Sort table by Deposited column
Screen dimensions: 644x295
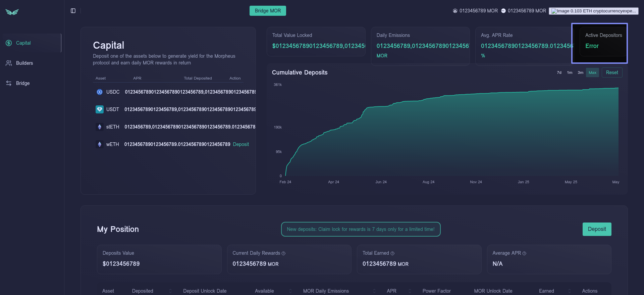170,291
